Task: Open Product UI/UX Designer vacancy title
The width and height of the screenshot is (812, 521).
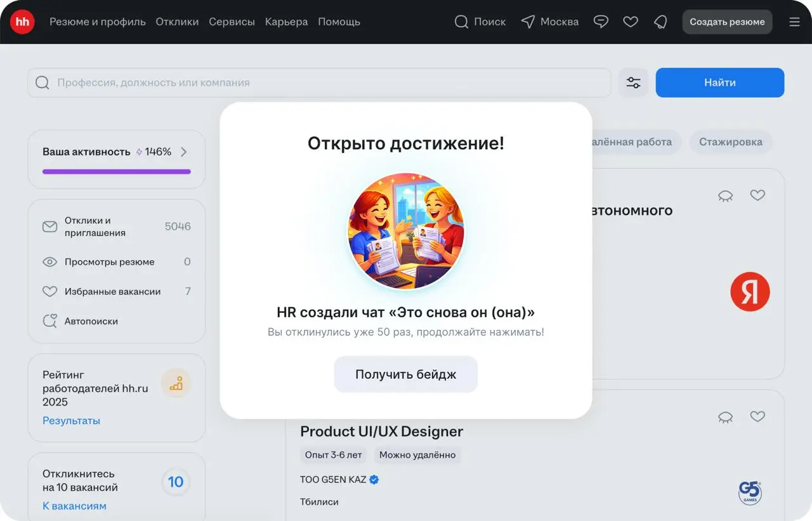Action: 382,432
